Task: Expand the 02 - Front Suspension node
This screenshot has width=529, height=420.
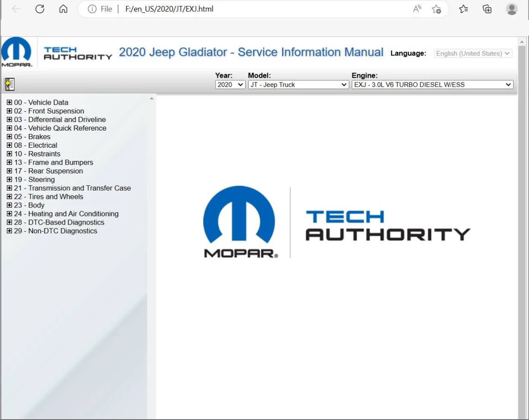Action: click(9, 111)
